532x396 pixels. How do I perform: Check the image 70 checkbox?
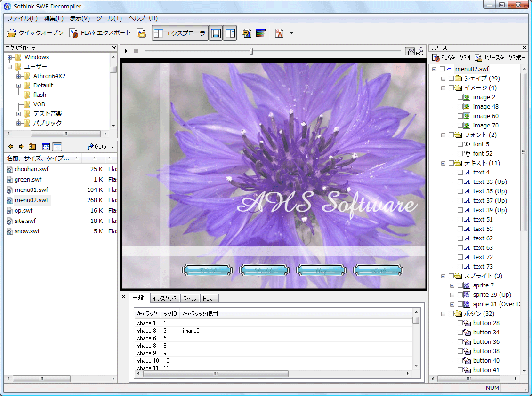460,126
